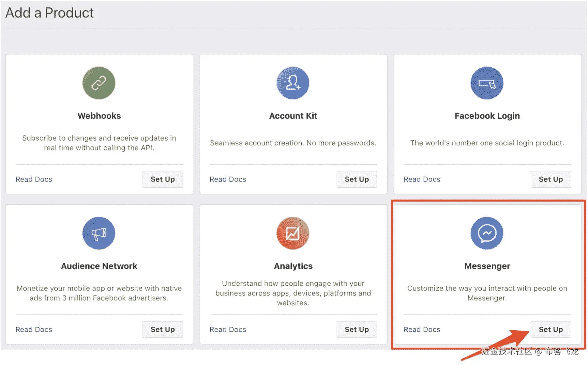Click the Analytics chart icon
This screenshot has height=365, width=588.
tap(293, 233)
